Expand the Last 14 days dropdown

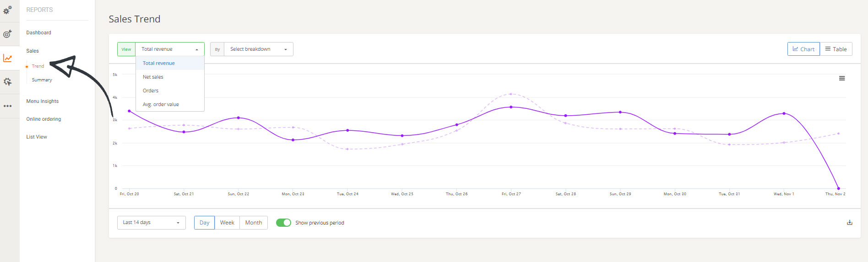pyautogui.click(x=151, y=223)
